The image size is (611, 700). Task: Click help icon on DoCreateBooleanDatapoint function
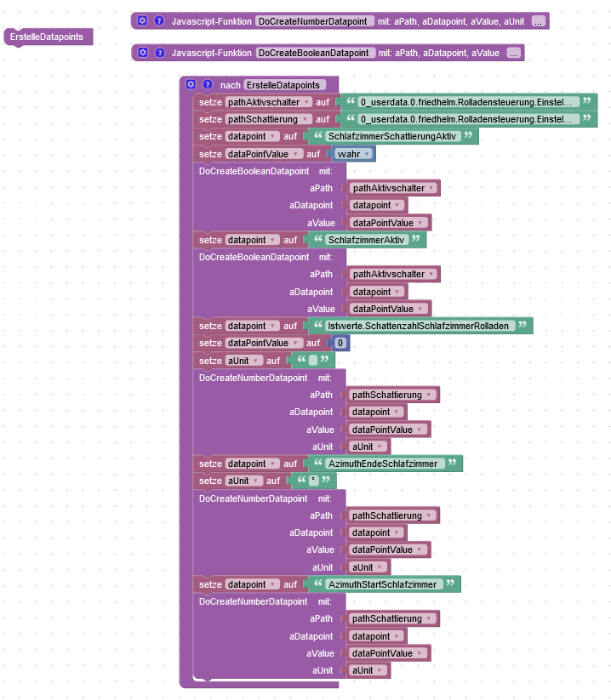(159, 52)
